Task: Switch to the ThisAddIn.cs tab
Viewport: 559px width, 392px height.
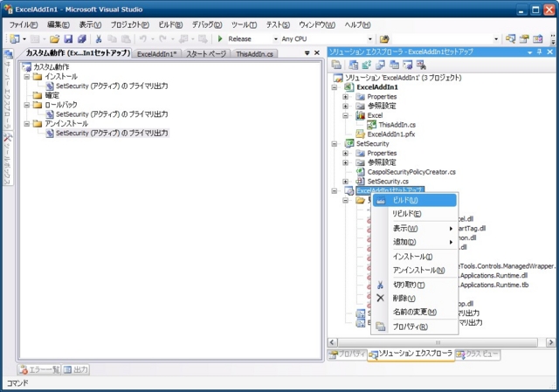Action: tap(254, 54)
